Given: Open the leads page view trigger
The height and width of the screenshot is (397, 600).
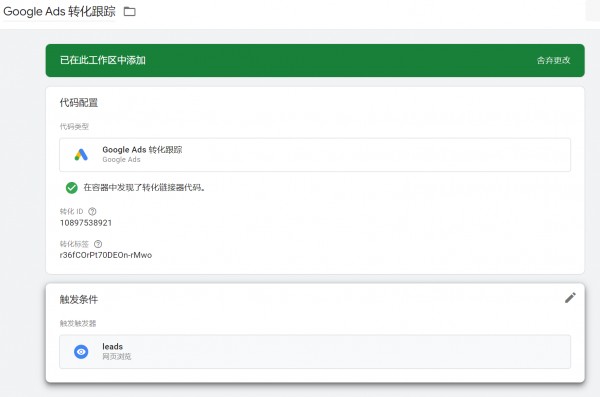Looking at the screenshot, I should [315, 352].
